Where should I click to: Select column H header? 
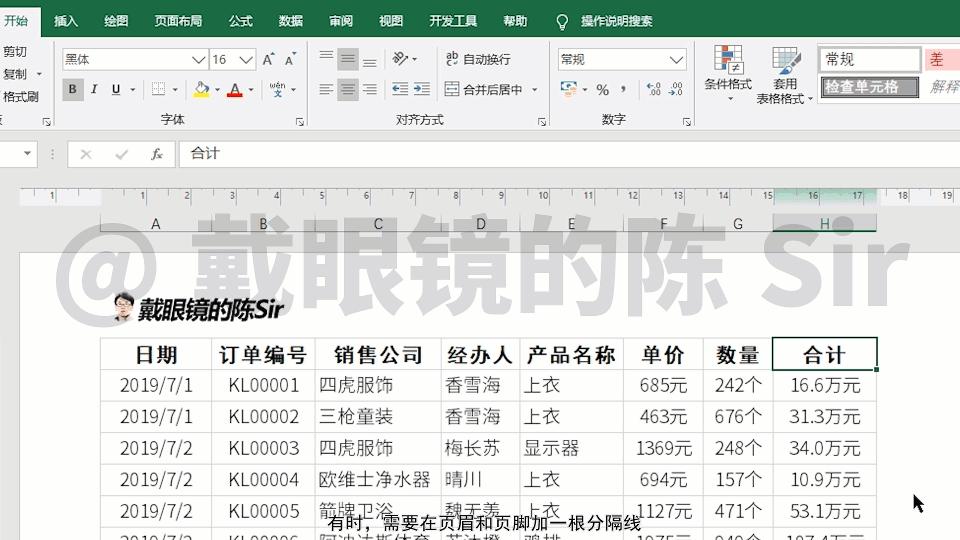pos(825,223)
